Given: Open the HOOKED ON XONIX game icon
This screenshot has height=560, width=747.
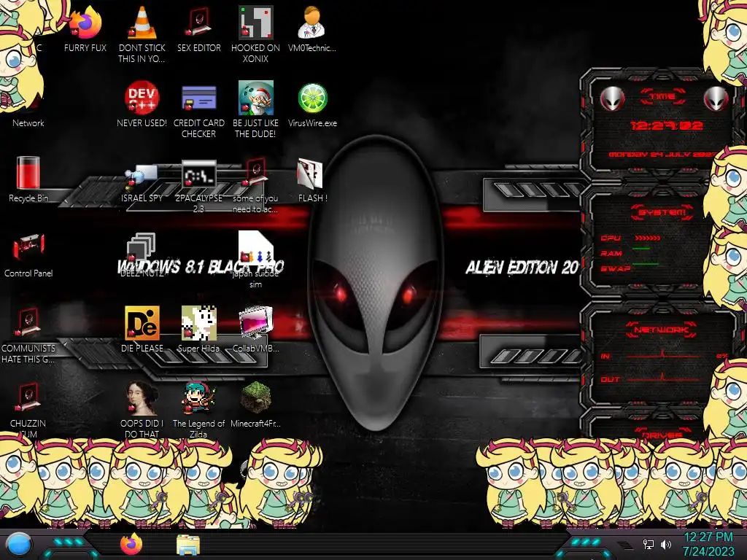Looking at the screenshot, I should (x=256, y=23).
